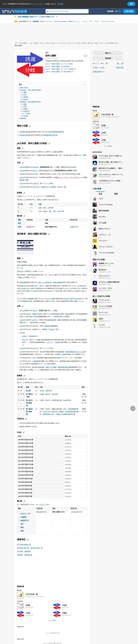The height and width of the screenshot is (644, 138).
Task: Open 東松山駅 link in table
Action: click(40, 512)
